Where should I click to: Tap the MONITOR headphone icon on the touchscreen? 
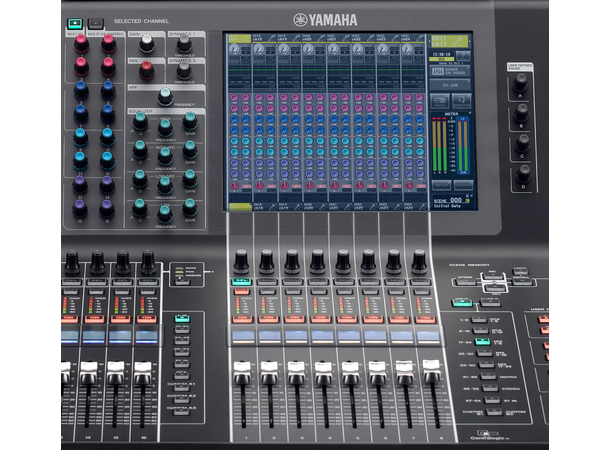point(462,101)
